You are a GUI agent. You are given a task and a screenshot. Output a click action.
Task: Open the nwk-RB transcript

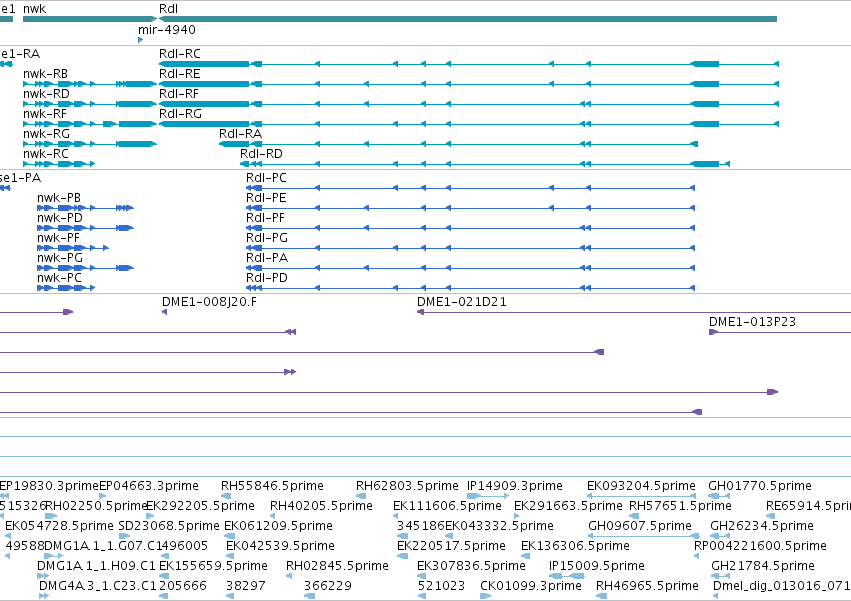coord(45,74)
